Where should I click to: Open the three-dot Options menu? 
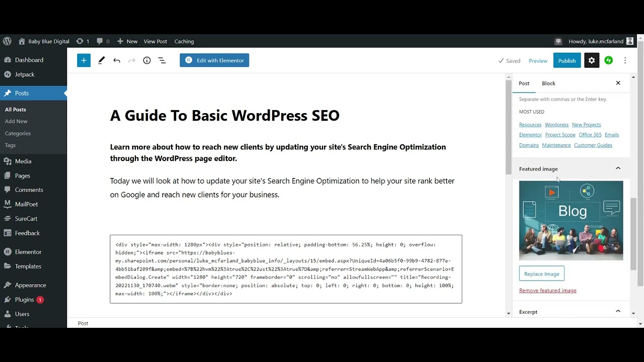tap(625, 60)
